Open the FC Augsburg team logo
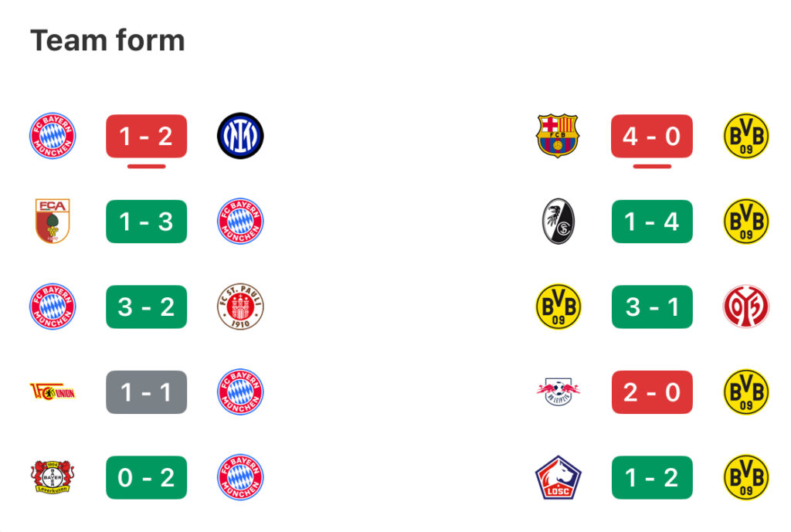 tap(53, 221)
